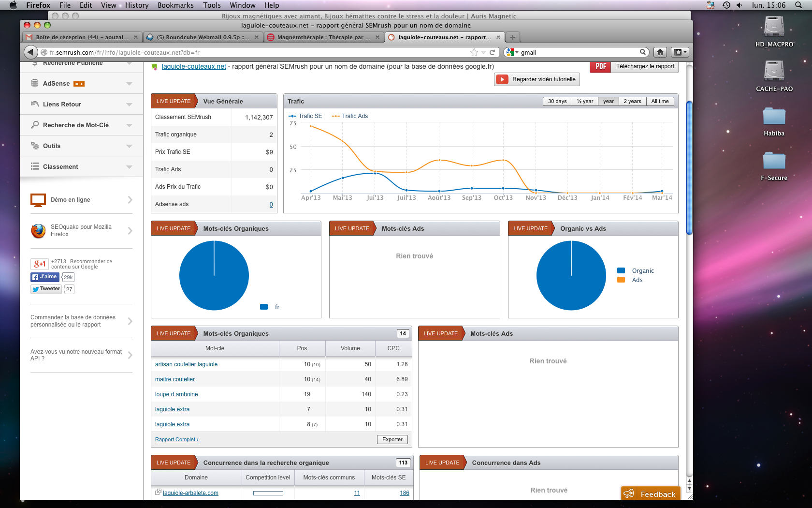Click the Google +1 button
Image resolution: width=812 pixels, height=508 pixels.
tap(40, 264)
